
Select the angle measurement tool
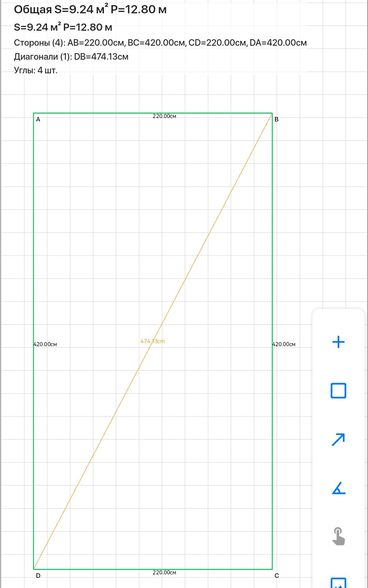tap(338, 488)
